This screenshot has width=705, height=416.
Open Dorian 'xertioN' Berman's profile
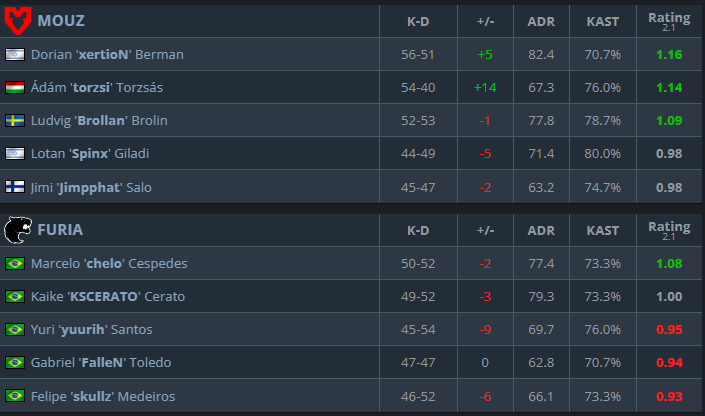[x=107, y=54]
